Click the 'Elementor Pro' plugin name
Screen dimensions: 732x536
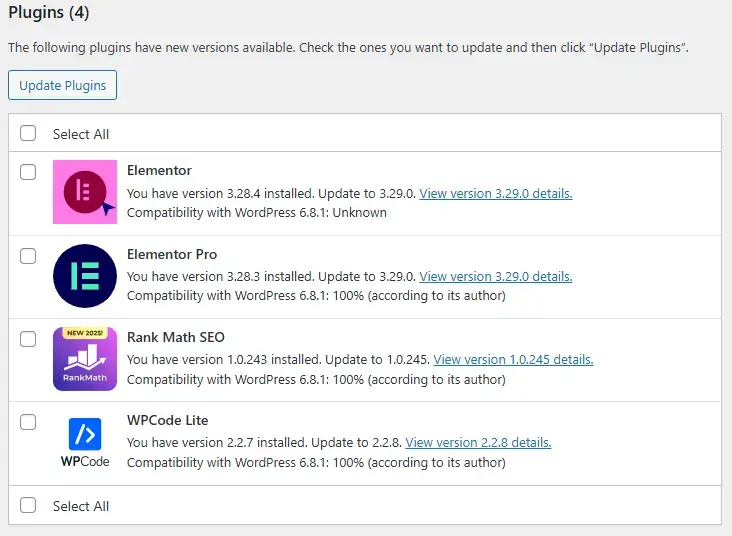click(x=172, y=254)
